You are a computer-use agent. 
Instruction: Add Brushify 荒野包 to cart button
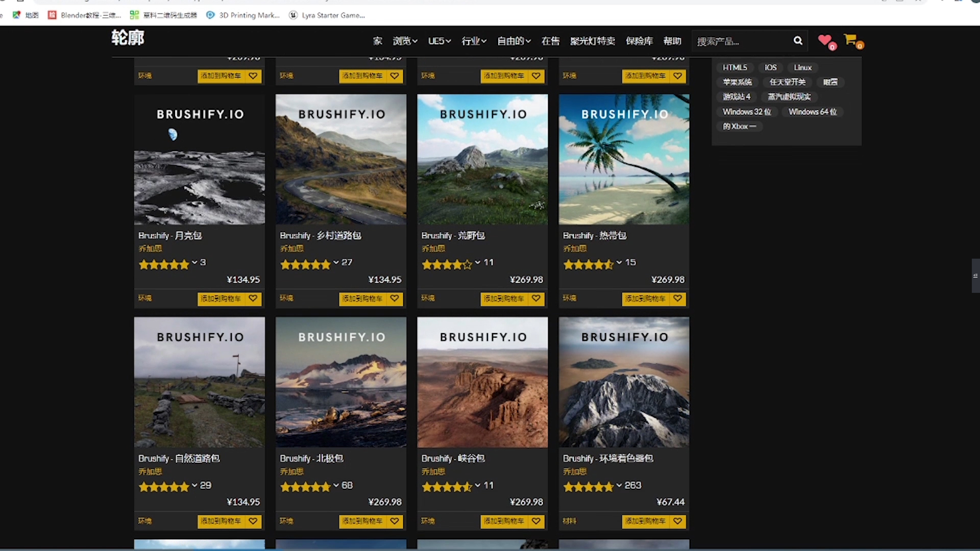pos(504,298)
